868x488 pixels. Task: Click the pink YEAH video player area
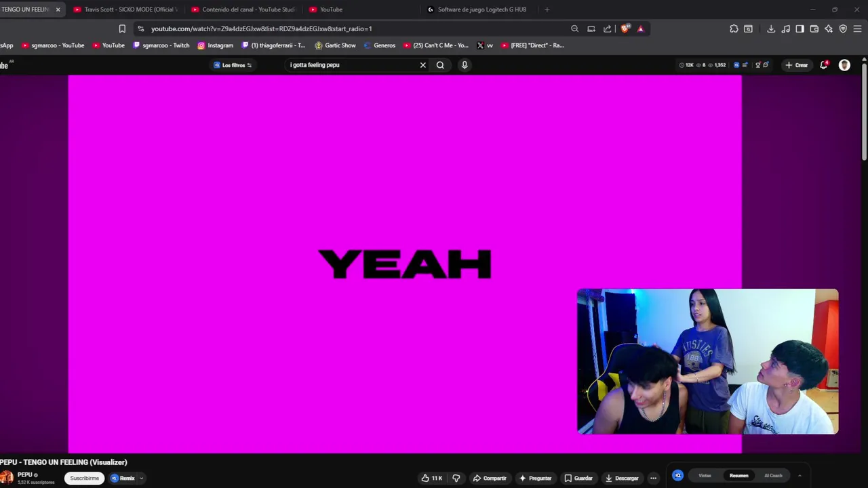[x=405, y=264]
